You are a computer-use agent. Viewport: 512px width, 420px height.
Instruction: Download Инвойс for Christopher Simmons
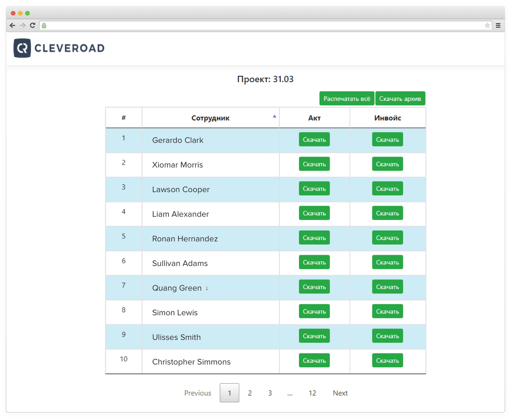388,360
